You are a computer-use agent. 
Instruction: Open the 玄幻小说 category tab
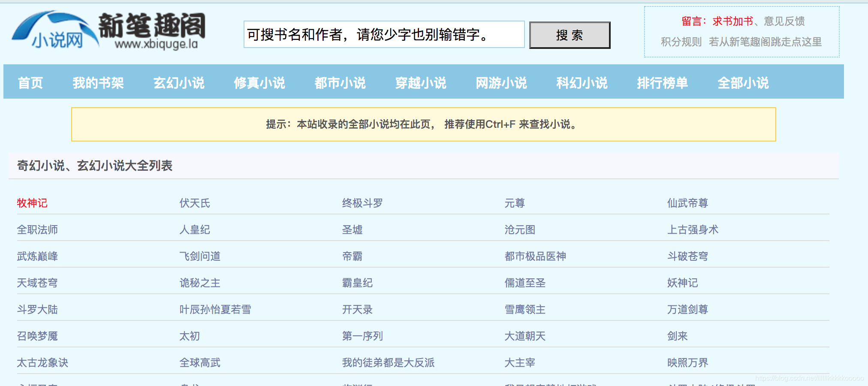179,82
